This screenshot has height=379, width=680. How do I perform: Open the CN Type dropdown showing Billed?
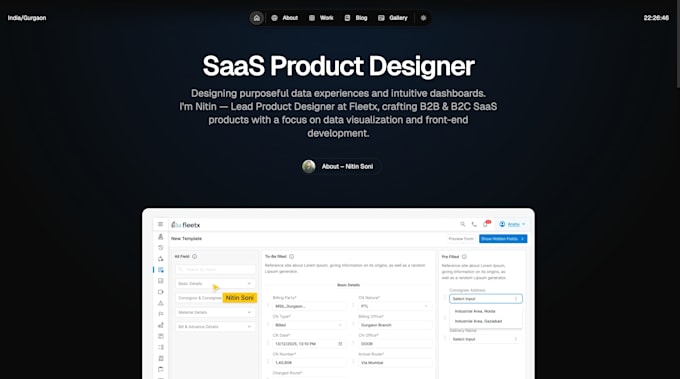(309, 325)
